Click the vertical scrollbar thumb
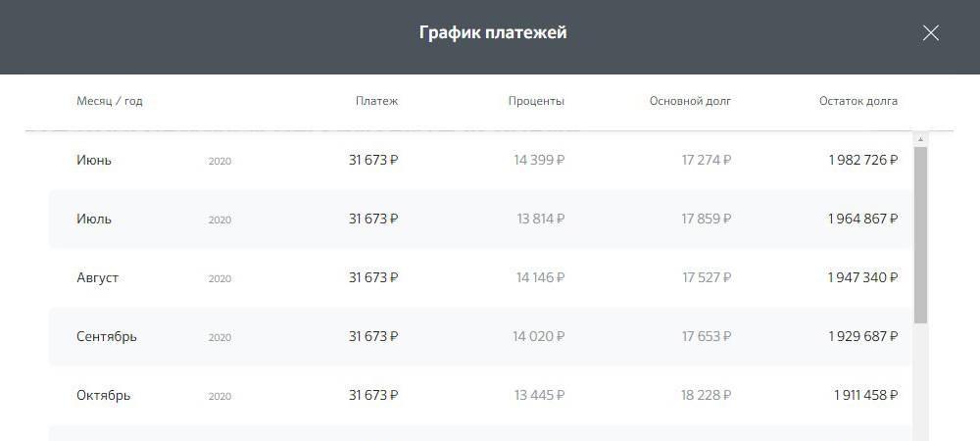Screen dimensions: 980x441 [x=920, y=235]
